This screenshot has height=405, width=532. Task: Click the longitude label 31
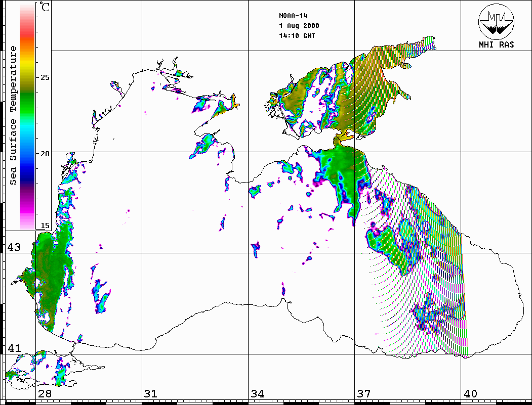point(151,394)
